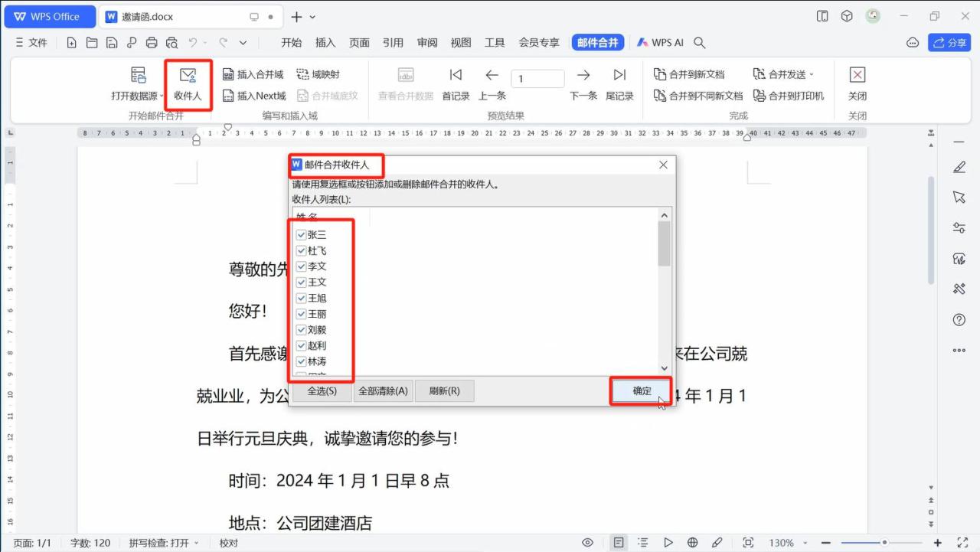Uncheck recipient 王丽
The height and width of the screenshot is (552, 980).
(x=301, y=314)
